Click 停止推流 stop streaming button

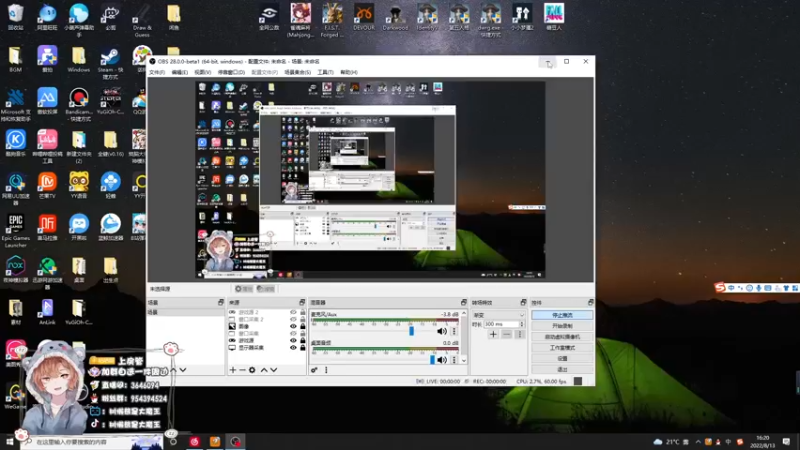[x=562, y=315]
